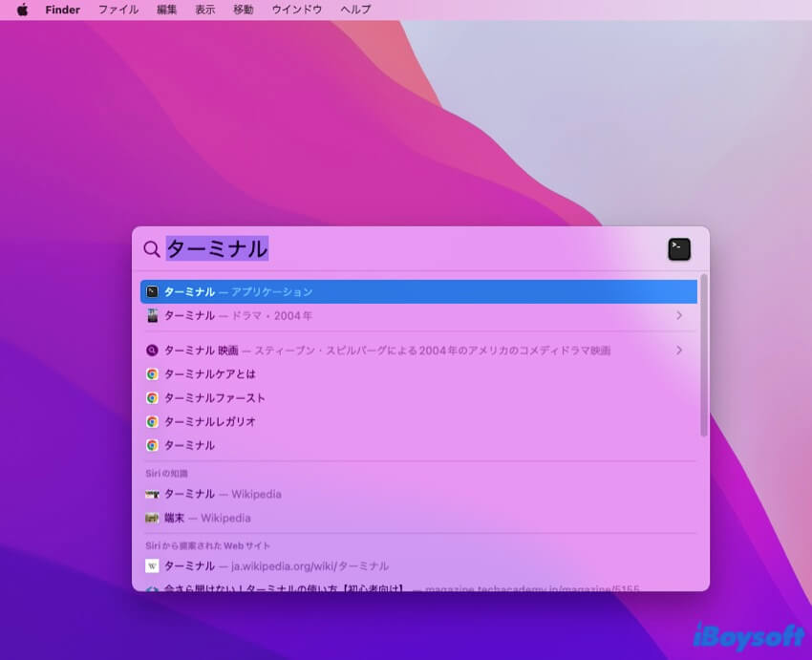Click the movie poster icon for ドラマ・2004年
Screen dimensions: 812x660
pos(152,316)
